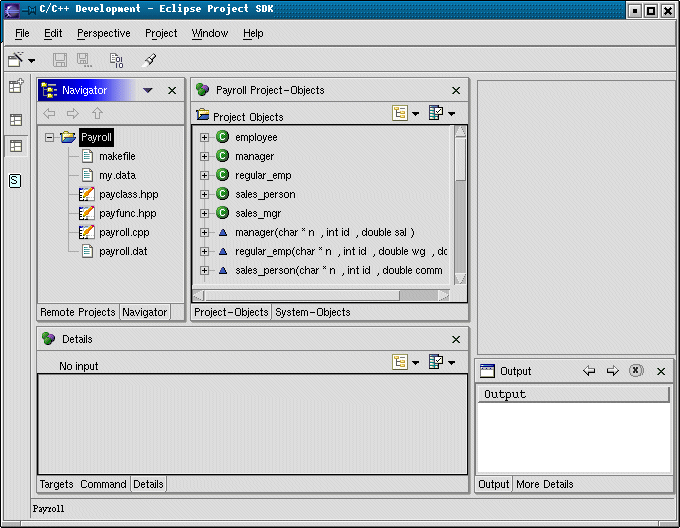The width and height of the screenshot is (680, 528).
Task: Click the binary build icon in toolbar
Action: pos(117,61)
